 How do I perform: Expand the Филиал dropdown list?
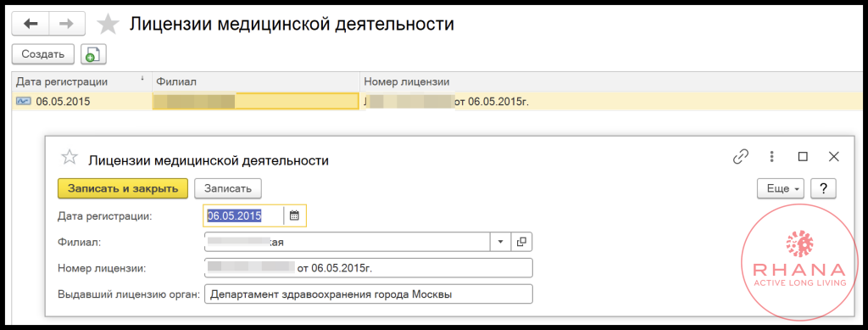(x=500, y=242)
